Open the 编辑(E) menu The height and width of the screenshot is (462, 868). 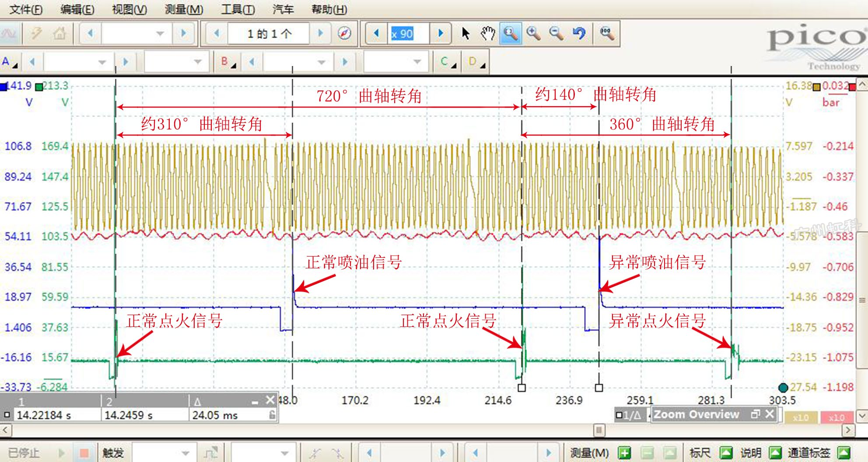click(x=77, y=9)
